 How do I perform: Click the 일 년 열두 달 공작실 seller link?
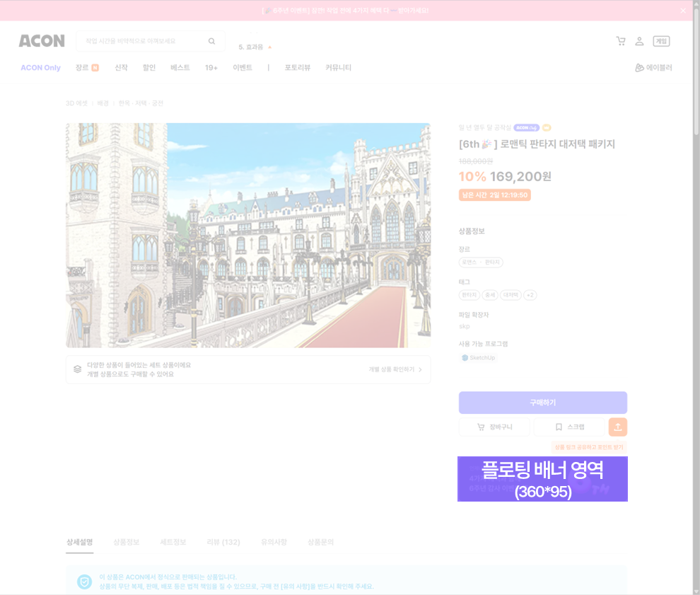coord(485,128)
